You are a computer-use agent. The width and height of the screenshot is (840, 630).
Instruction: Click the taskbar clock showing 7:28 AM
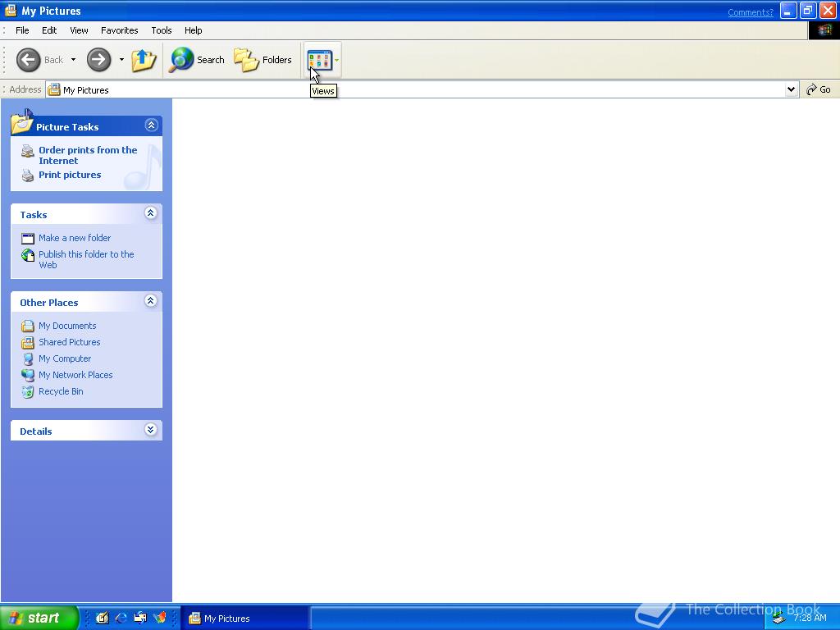810,618
